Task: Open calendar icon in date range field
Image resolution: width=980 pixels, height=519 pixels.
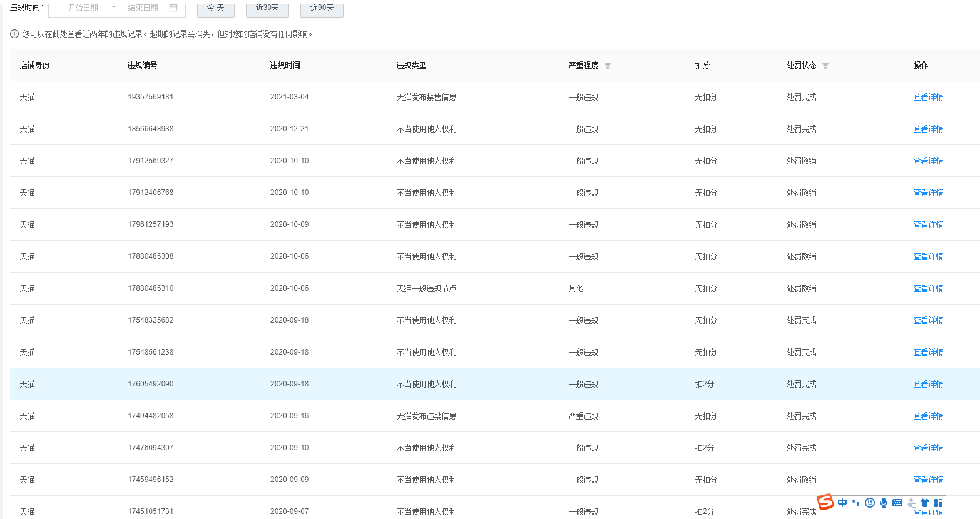Action: 173,8
